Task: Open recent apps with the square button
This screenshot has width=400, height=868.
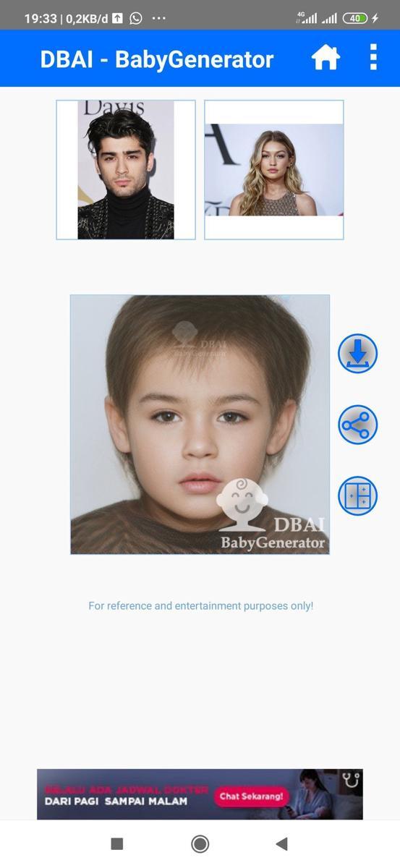Action: [x=117, y=843]
